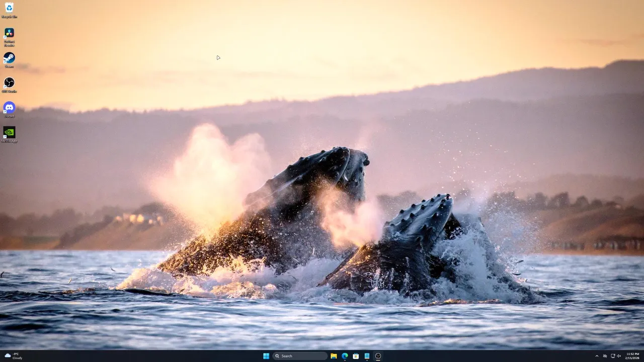Open Microsoft Store from the taskbar
This screenshot has height=362, width=644.
[x=356, y=356]
